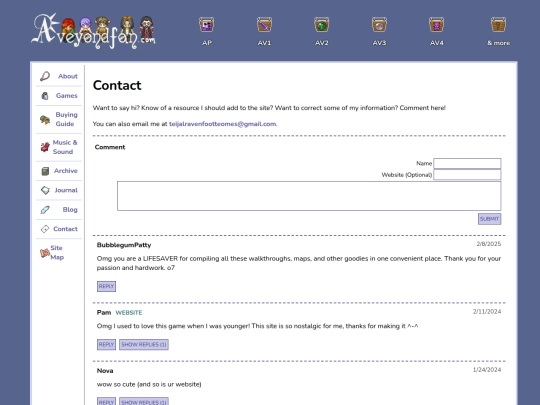
Task: Click the Journal sidebar icon
Action: coord(45,190)
